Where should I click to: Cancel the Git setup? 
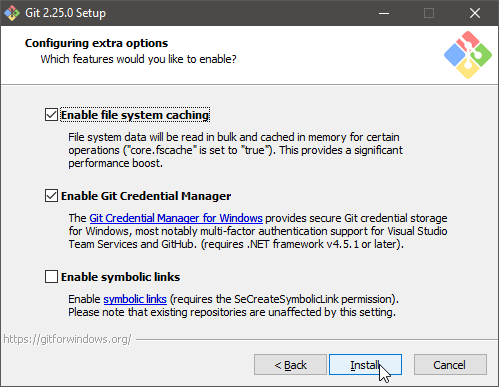(450, 365)
